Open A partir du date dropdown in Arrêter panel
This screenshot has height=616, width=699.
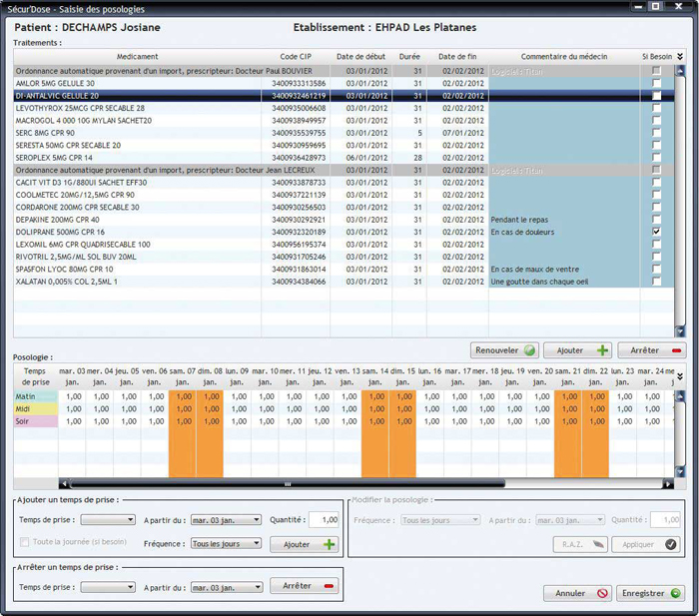pos(227,587)
